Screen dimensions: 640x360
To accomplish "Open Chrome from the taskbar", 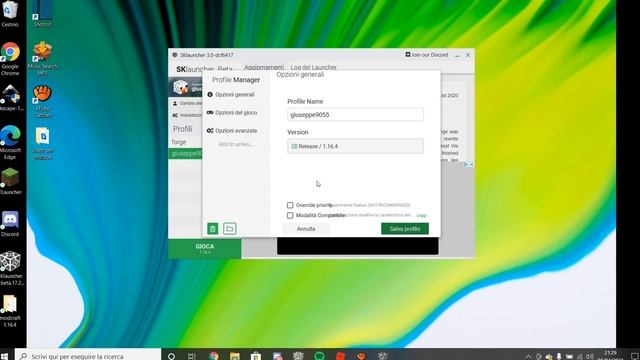I will click(213, 356).
